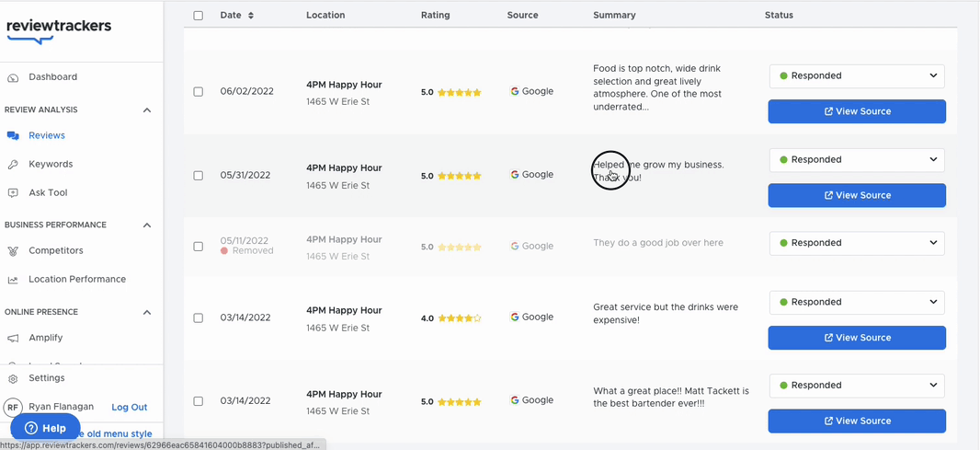
Task: Open Settings in the sidebar
Action: coord(46,378)
